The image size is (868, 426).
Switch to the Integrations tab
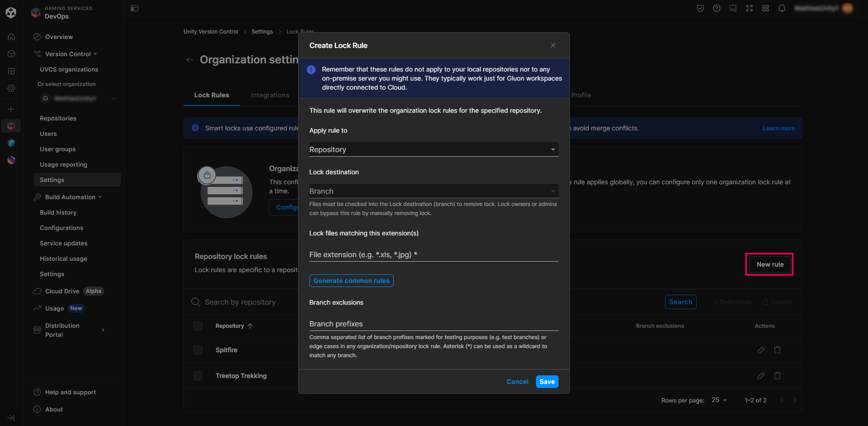coord(270,95)
